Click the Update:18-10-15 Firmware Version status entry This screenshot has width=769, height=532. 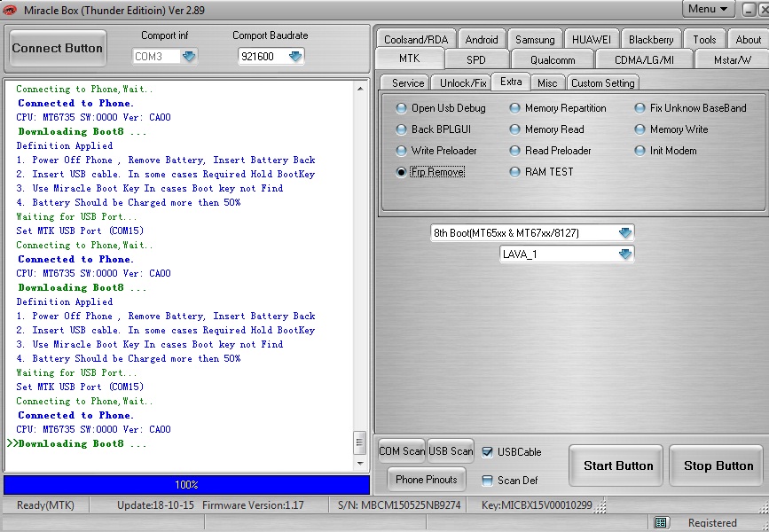tap(210, 505)
